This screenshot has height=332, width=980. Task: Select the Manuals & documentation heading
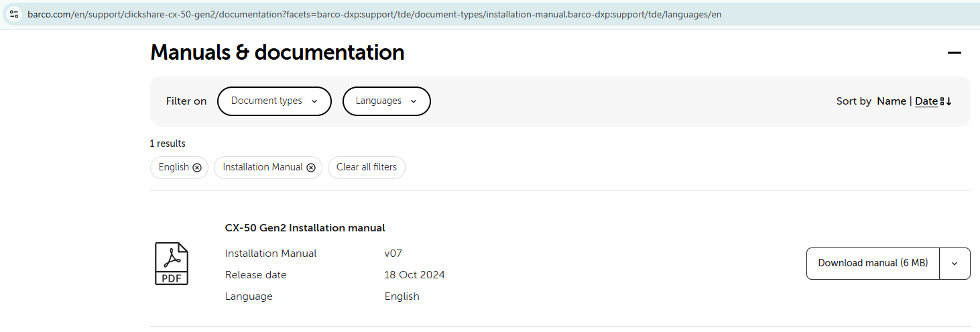click(278, 52)
